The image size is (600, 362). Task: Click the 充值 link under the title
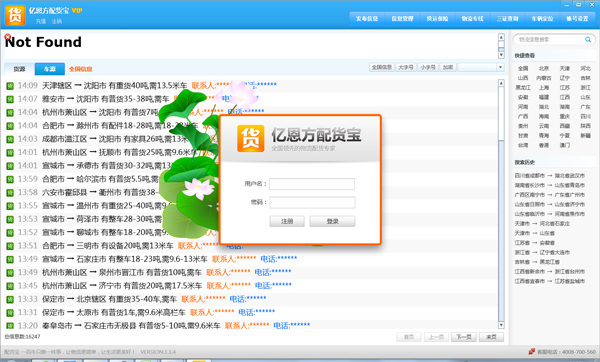click(41, 21)
